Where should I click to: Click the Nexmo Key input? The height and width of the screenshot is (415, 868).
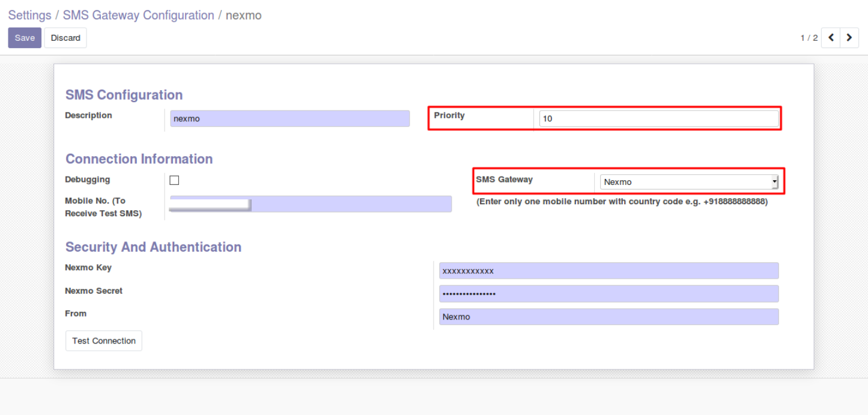click(x=609, y=271)
